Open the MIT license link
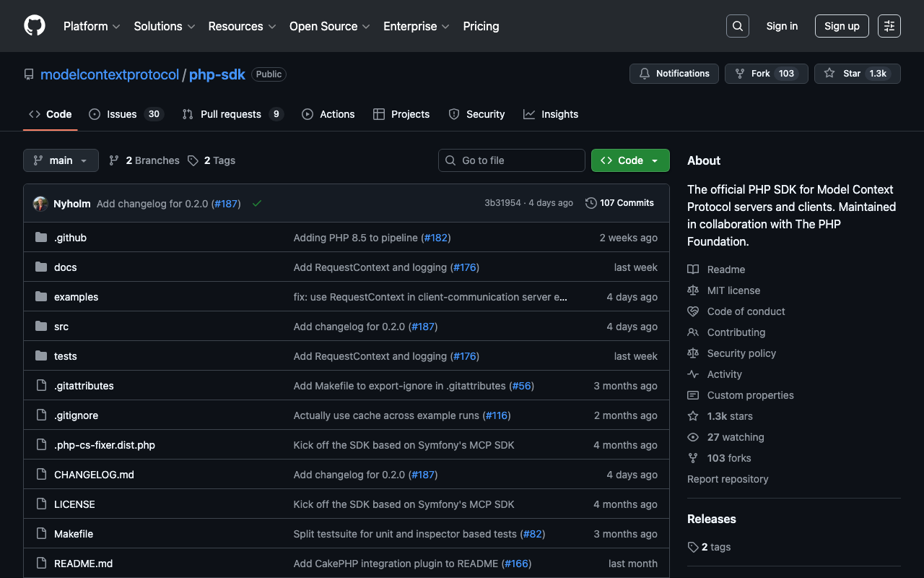The width and height of the screenshot is (924, 578). pos(733,290)
